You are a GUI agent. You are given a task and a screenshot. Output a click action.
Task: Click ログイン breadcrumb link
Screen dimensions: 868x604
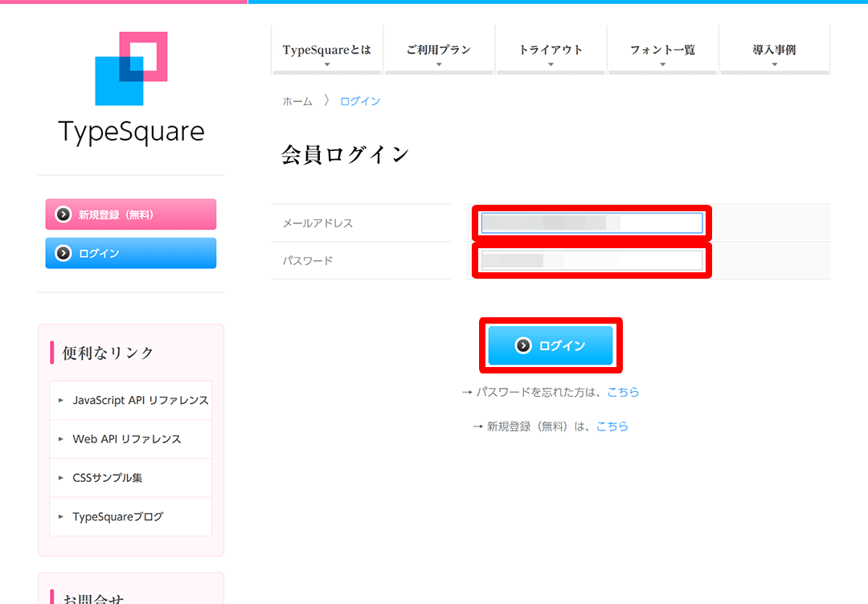360,101
